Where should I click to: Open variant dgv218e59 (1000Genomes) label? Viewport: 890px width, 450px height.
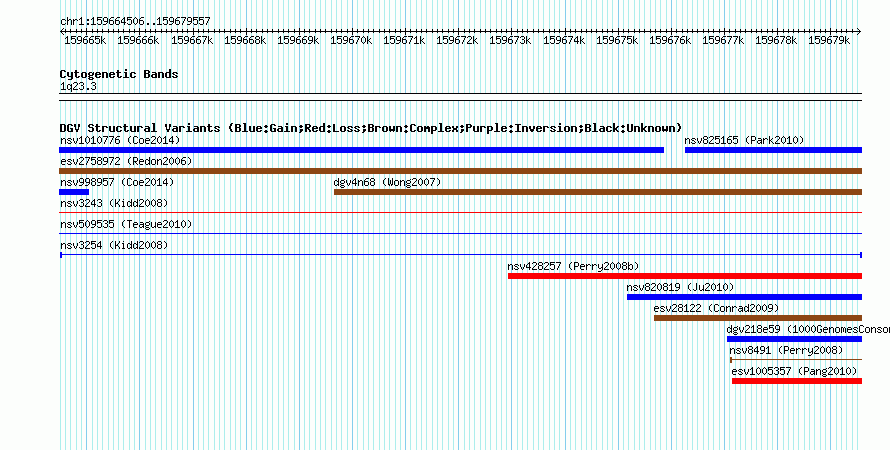tap(808, 329)
